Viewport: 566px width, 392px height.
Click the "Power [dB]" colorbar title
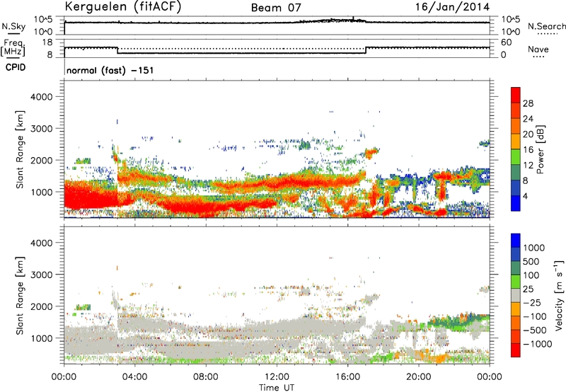[x=540, y=149]
